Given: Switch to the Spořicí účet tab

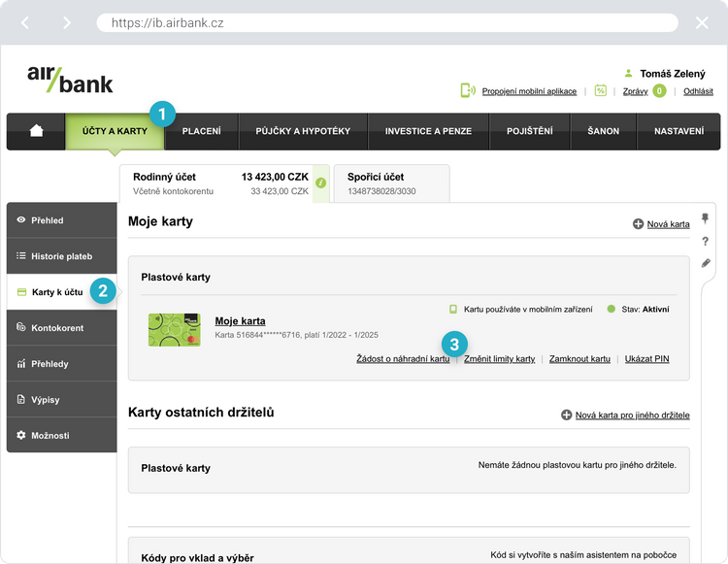Looking at the screenshot, I should coord(391,182).
